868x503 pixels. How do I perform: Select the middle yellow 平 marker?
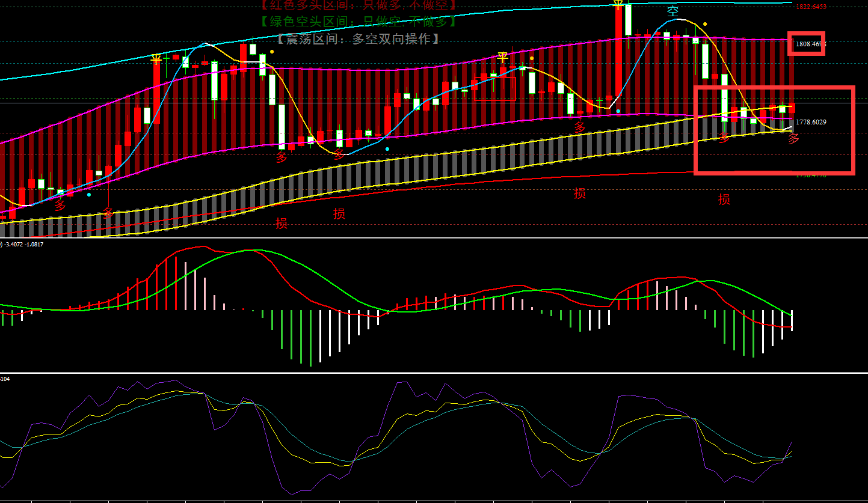502,57
